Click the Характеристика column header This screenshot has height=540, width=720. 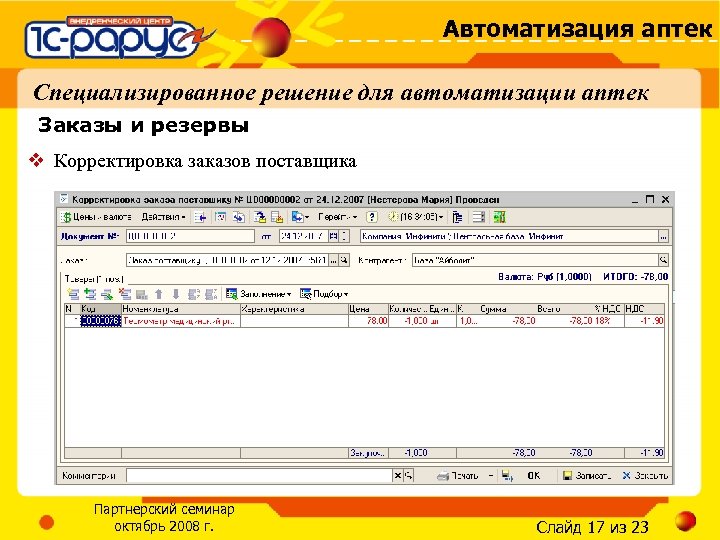[x=294, y=309]
